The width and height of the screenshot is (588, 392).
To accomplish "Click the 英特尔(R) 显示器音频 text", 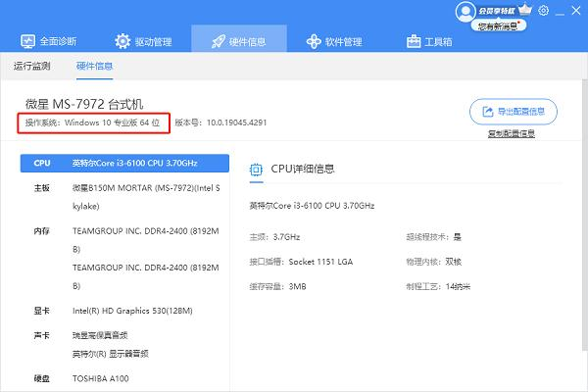I will (110, 354).
